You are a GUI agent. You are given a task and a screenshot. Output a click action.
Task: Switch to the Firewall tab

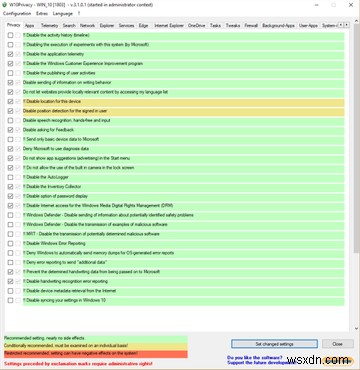tap(251, 26)
